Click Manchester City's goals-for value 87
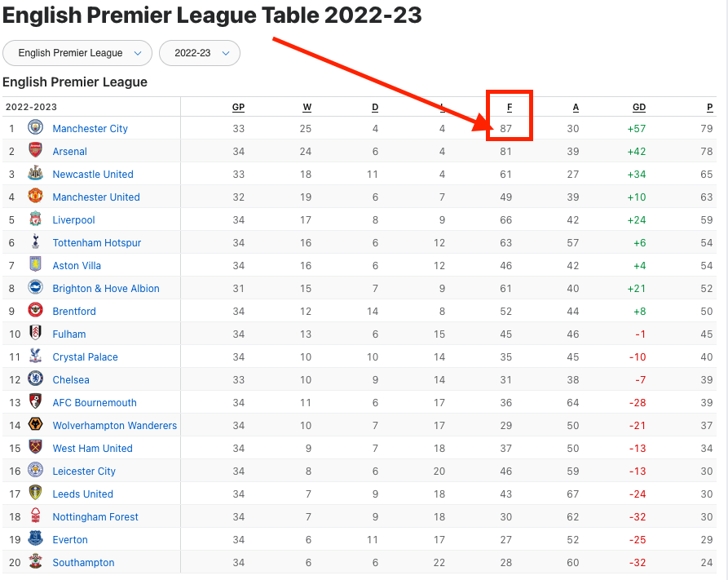This screenshot has height=580, width=728. (x=506, y=128)
